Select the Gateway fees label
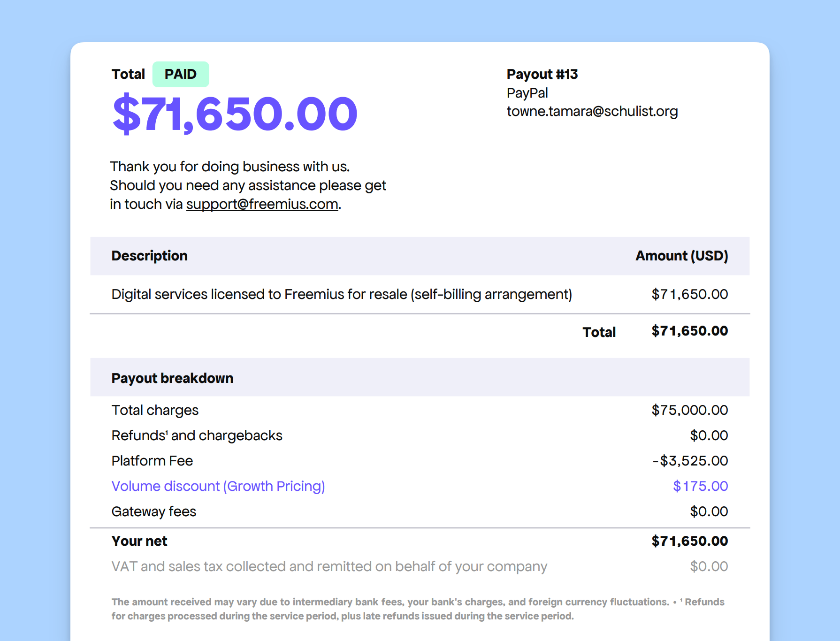This screenshot has height=641, width=840. [x=153, y=511]
